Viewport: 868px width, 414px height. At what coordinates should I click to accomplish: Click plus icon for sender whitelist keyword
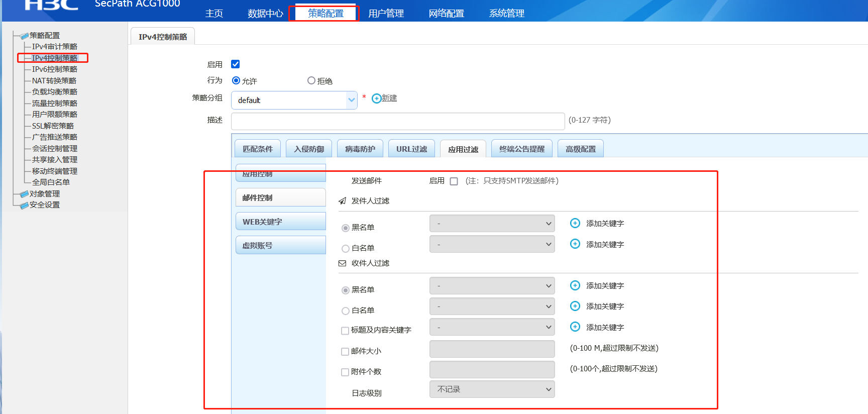tap(575, 244)
